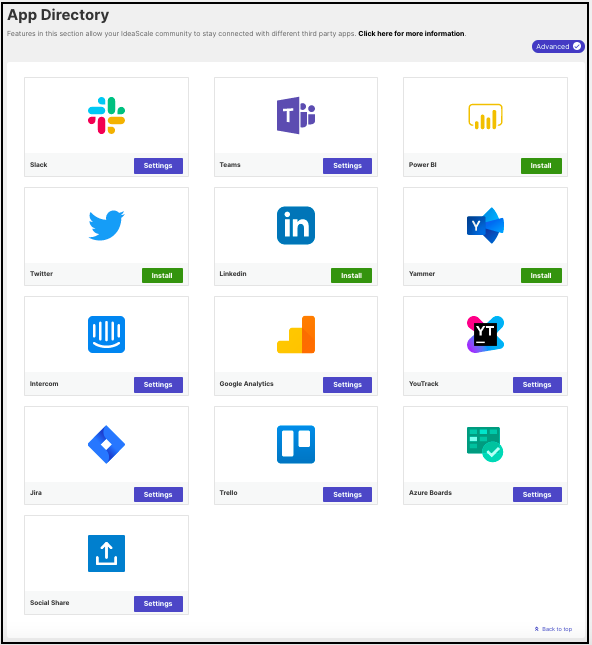Install the Power BI app
Screen dimensions: 592x645
541,166
